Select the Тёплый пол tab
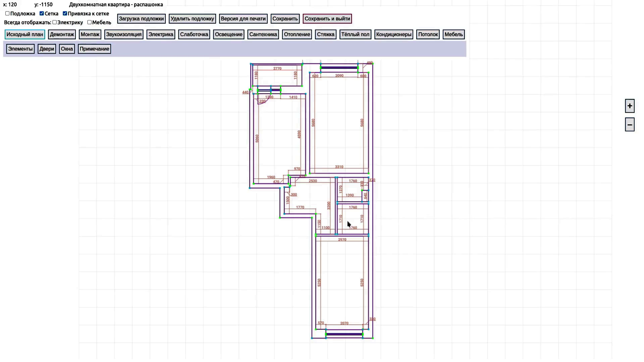The image size is (644, 362). click(355, 35)
